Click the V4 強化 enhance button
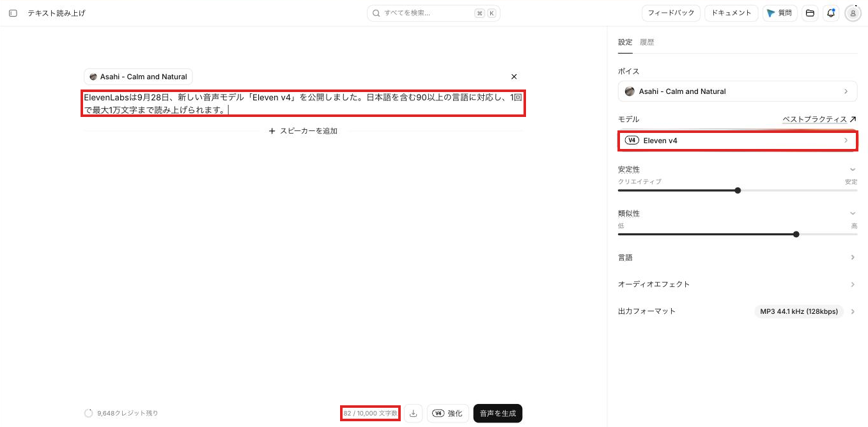The height and width of the screenshot is (427, 868). (448, 414)
